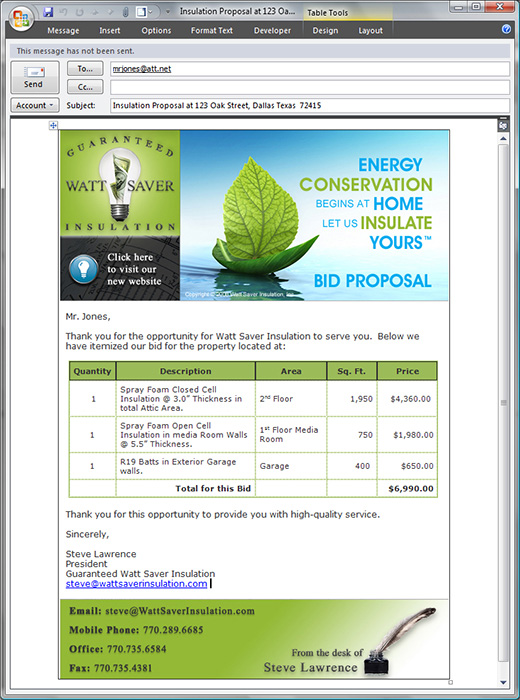Open the Message ribbon tab

[63, 30]
